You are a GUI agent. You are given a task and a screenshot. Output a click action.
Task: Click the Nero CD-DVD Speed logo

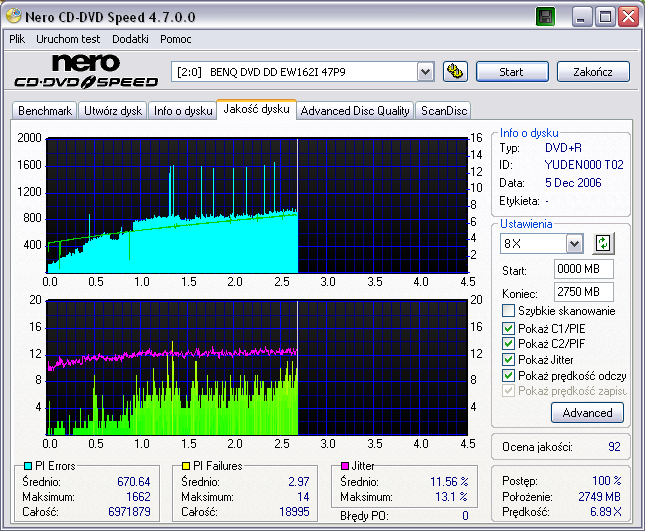tap(86, 71)
